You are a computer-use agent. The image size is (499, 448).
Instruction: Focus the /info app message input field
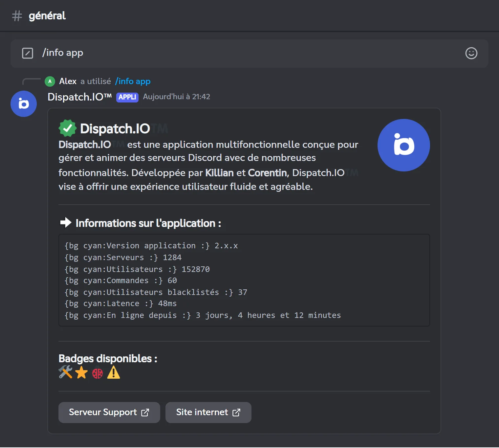pos(249,54)
